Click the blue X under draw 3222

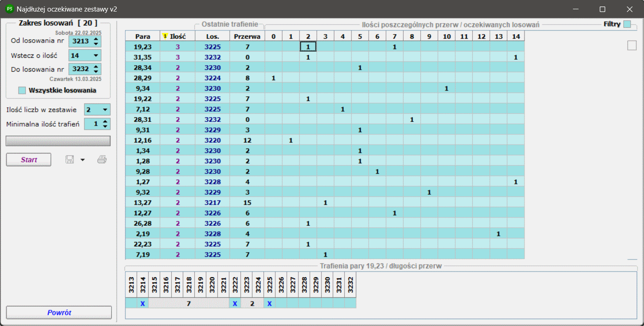coord(235,303)
